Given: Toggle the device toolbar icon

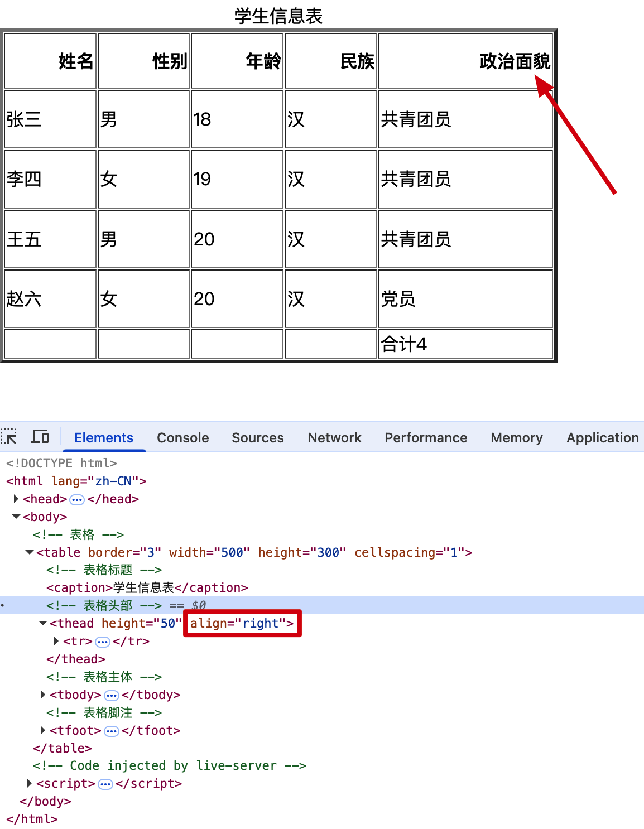Looking at the screenshot, I should click(x=40, y=437).
